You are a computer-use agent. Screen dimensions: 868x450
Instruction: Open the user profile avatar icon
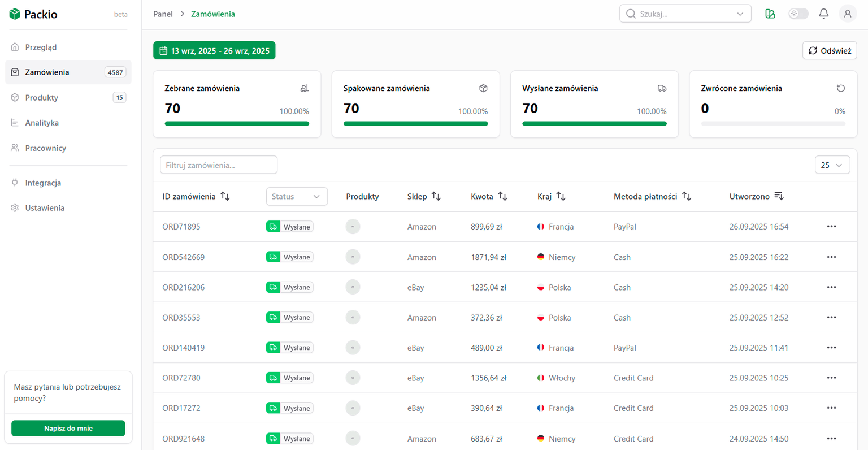(847, 14)
